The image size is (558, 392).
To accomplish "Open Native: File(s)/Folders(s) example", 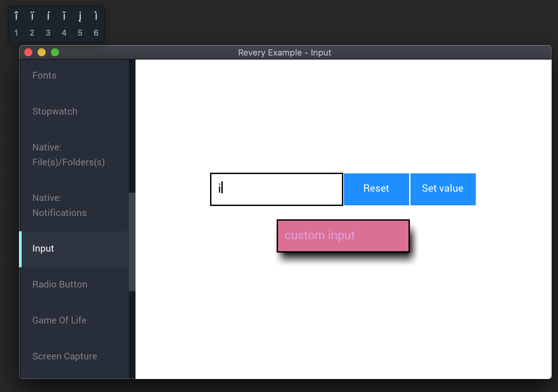I will (74, 155).
